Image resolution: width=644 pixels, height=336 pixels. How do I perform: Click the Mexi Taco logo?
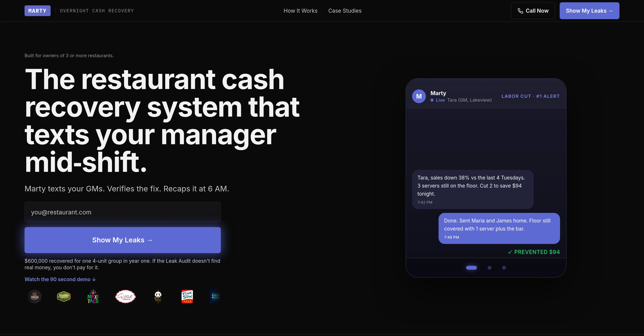[x=93, y=297]
